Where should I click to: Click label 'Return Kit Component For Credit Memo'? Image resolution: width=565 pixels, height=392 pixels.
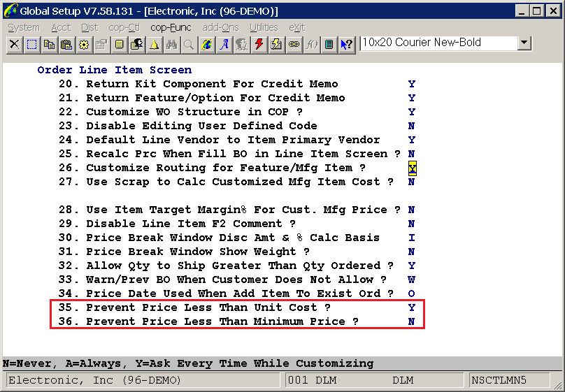click(212, 85)
